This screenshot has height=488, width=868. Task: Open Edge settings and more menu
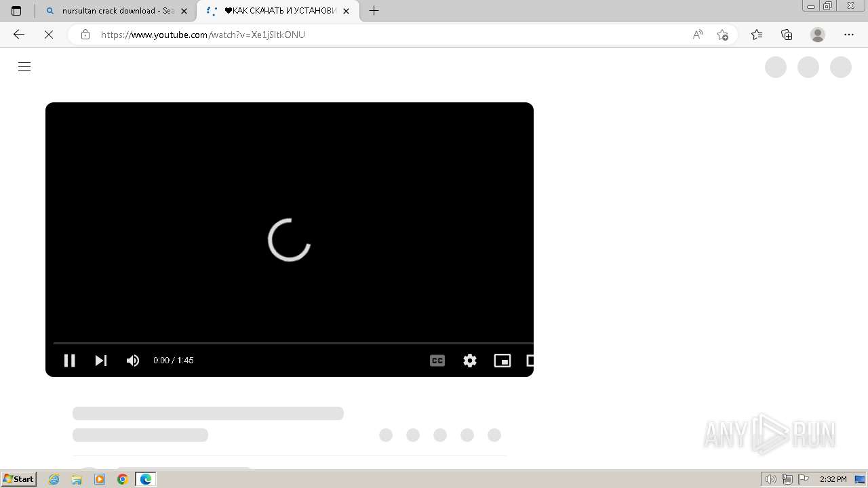click(x=849, y=35)
